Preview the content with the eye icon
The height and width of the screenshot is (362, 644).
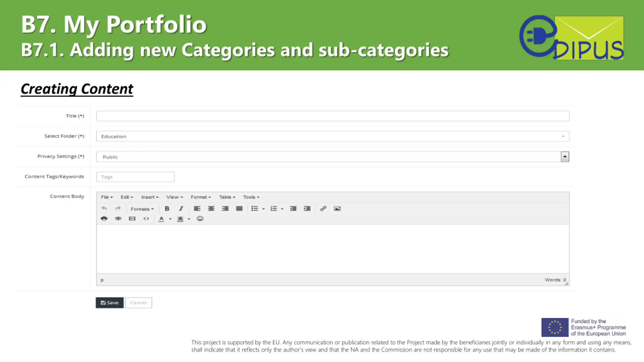[x=118, y=218]
